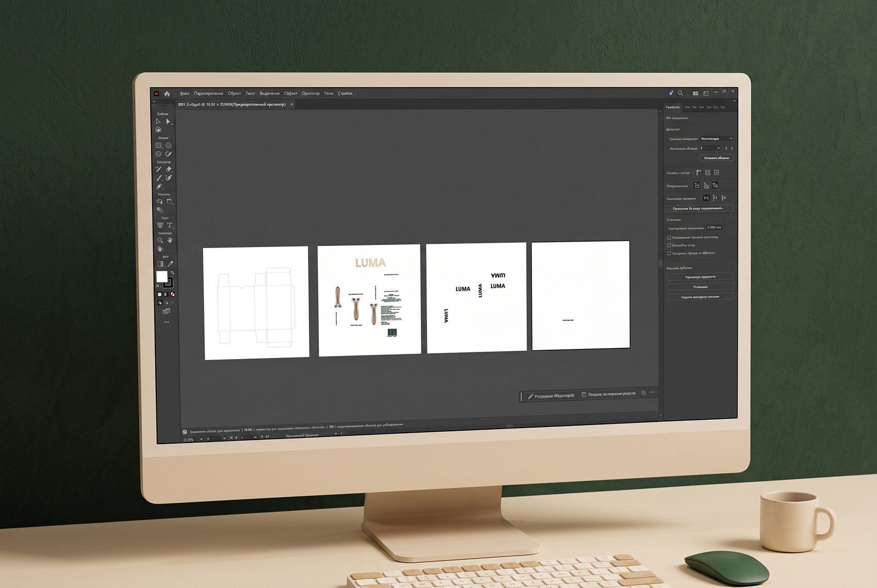Change the screen mode icon
The width and height of the screenshot is (877, 588).
pos(166,312)
